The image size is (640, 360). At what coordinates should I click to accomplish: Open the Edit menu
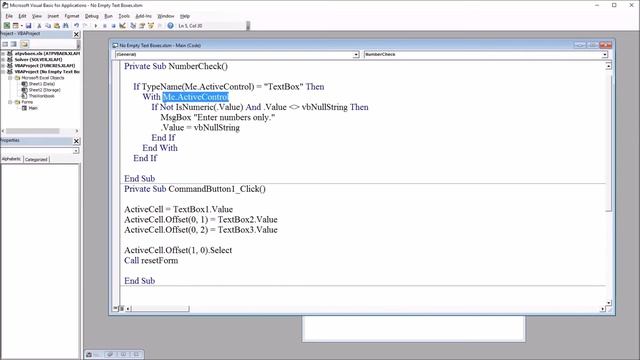point(22,16)
